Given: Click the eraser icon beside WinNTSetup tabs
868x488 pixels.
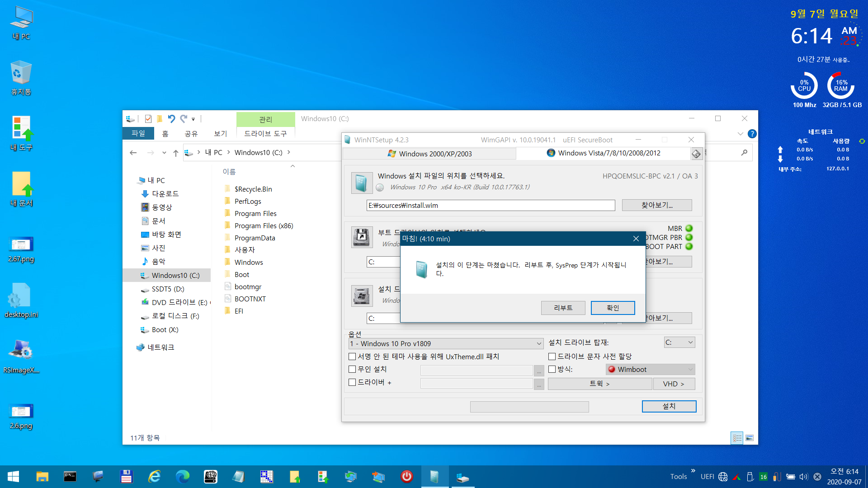Looking at the screenshot, I should (x=696, y=154).
